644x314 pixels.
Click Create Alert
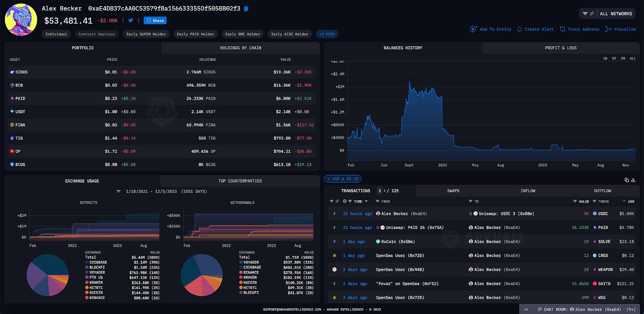[535, 29]
